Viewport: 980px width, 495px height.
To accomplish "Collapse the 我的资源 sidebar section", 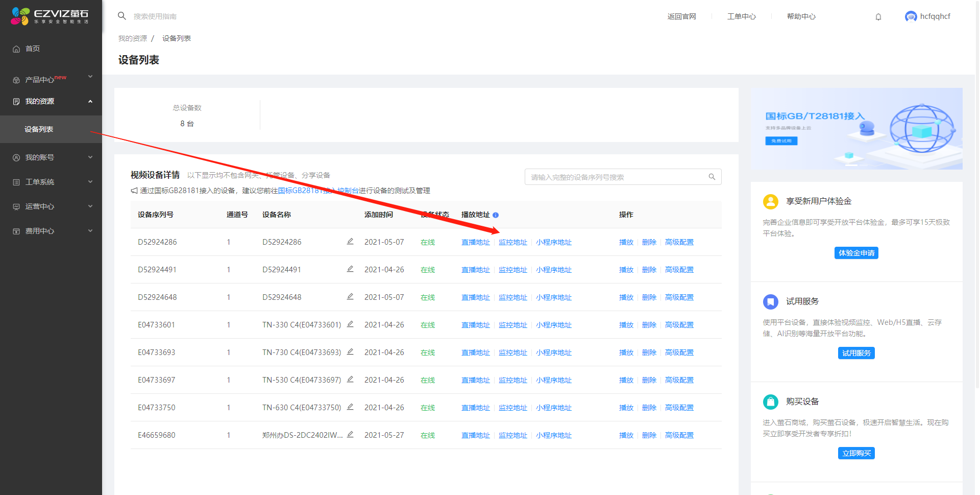I will point(51,101).
